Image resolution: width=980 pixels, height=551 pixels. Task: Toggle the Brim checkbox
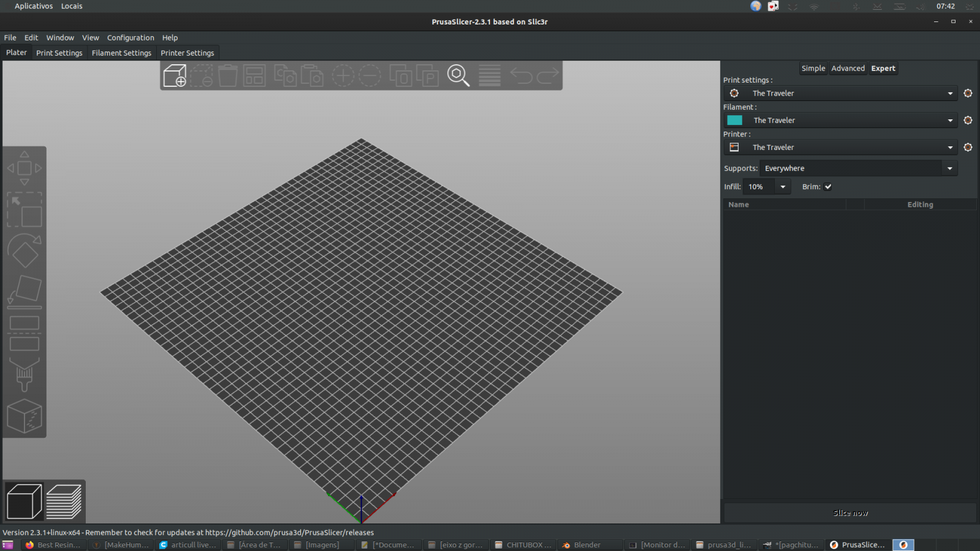828,187
